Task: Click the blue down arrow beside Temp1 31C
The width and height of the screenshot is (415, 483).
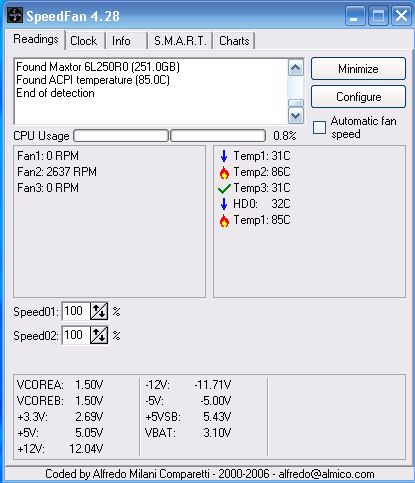Action: [224, 156]
